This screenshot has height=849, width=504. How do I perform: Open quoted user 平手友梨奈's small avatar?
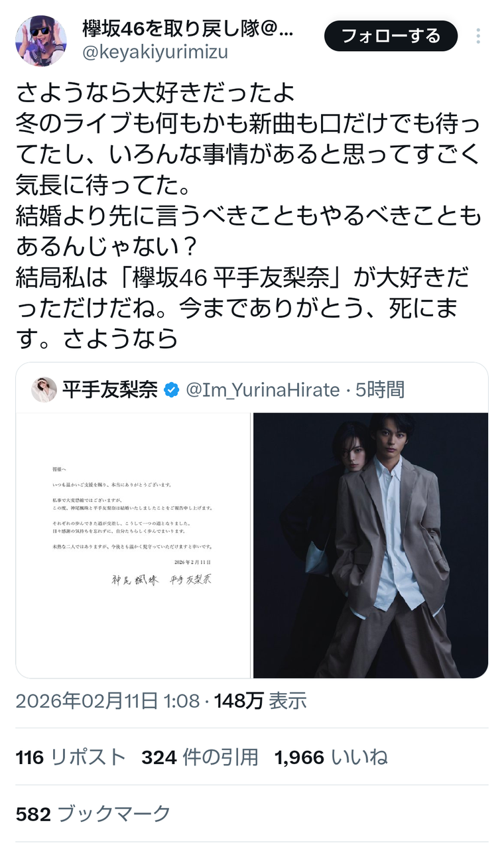coord(44,389)
